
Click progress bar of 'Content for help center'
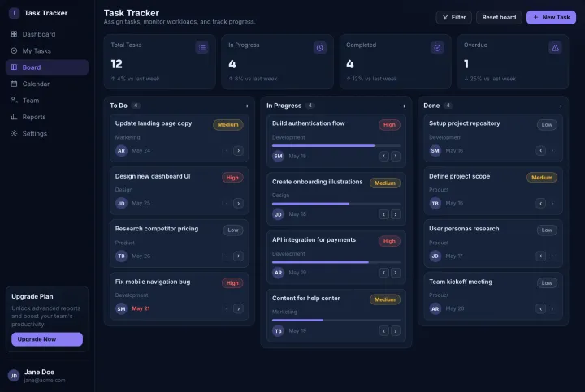[336, 321]
